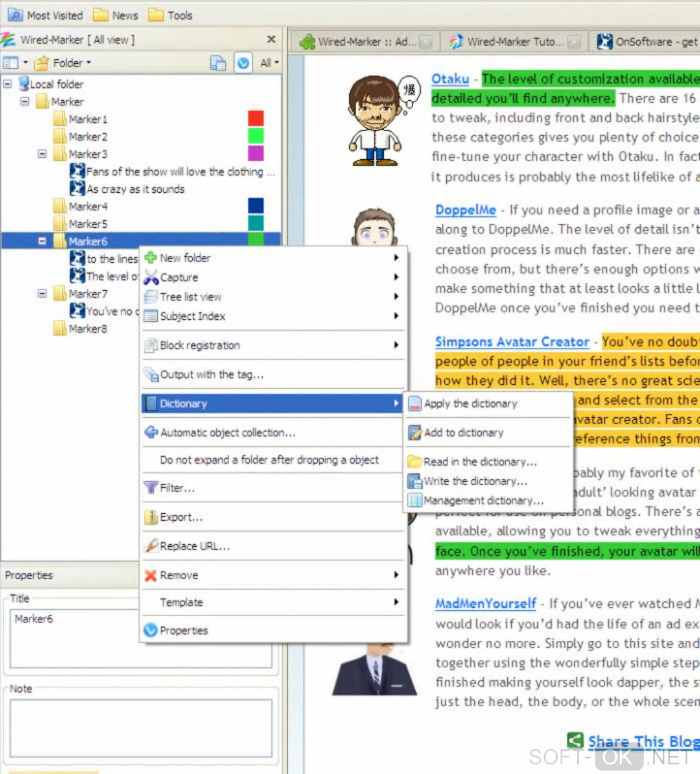Follow the DoppelMe link
Image resolution: width=700 pixels, height=774 pixels.
465,210
